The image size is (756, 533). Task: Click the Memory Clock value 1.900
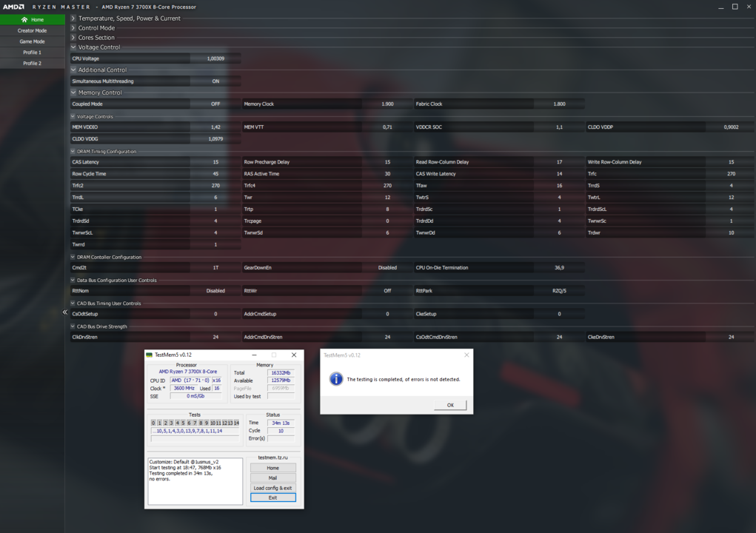point(387,104)
